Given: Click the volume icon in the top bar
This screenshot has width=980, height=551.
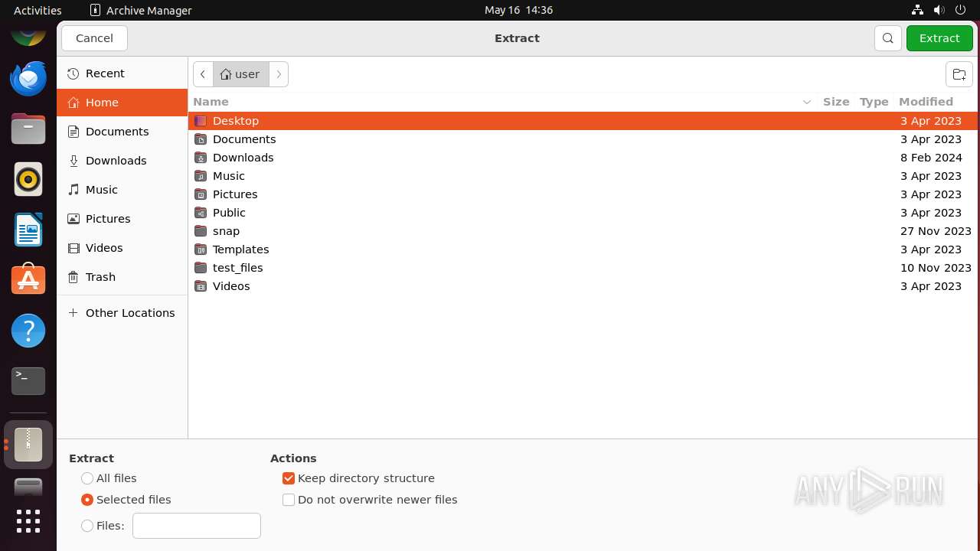Looking at the screenshot, I should click(x=939, y=10).
